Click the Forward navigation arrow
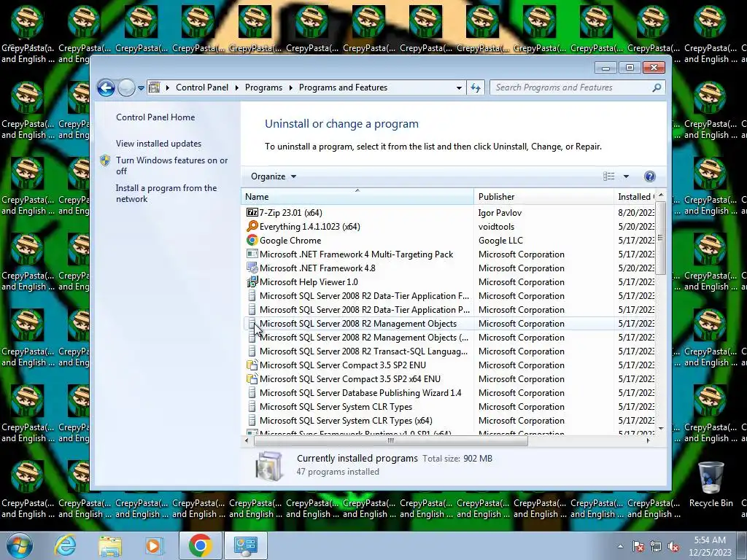Image resolution: width=747 pixels, height=560 pixels. (x=126, y=87)
